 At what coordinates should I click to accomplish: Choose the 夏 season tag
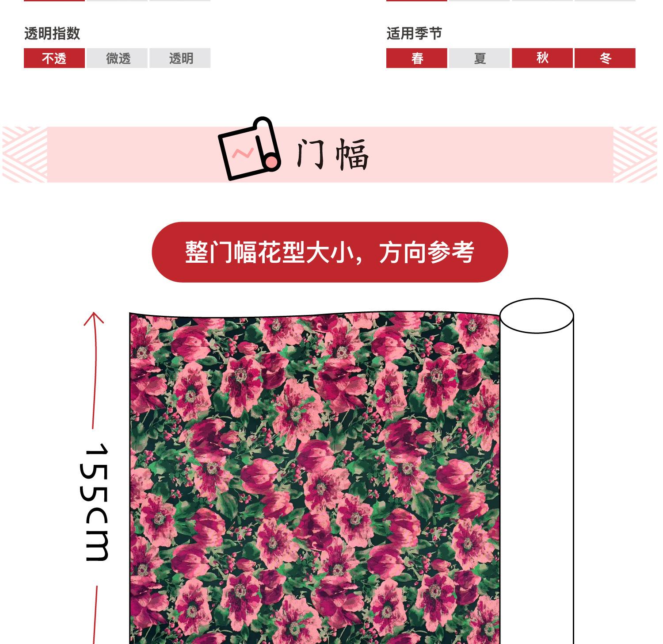(x=480, y=58)
